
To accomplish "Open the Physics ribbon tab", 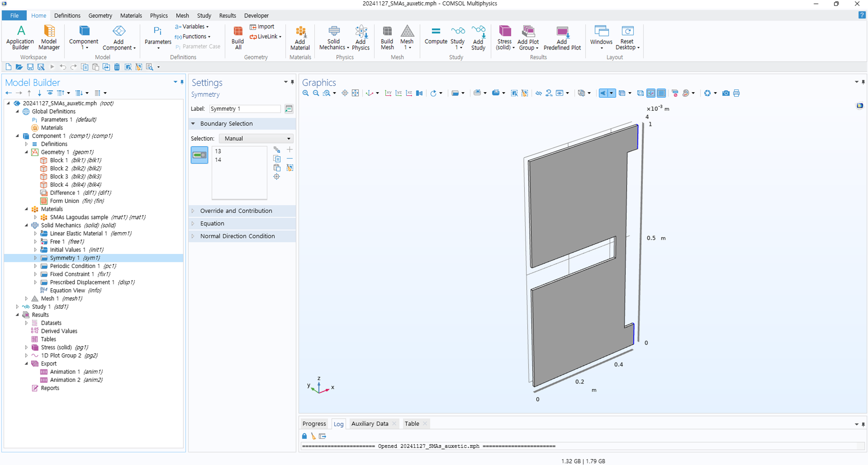I will (158, 15).
